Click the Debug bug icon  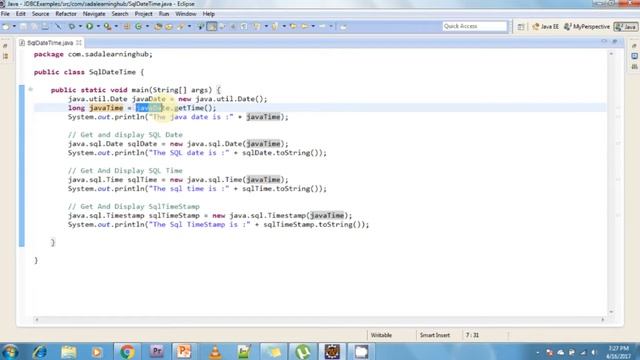[x=71, y=27]
